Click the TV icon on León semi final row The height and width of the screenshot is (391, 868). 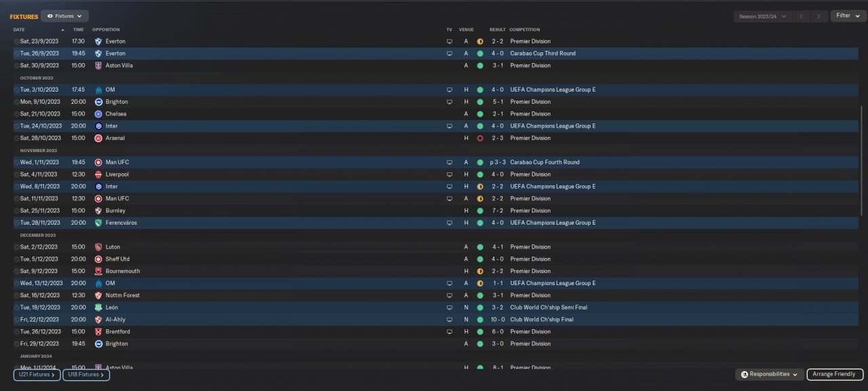[449, 308]
